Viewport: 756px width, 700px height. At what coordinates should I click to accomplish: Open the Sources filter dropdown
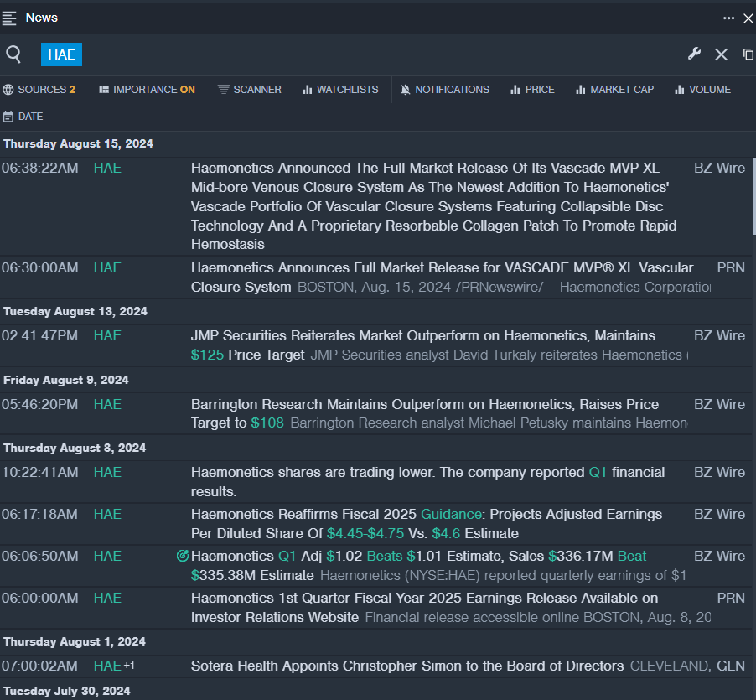(39, 90)
